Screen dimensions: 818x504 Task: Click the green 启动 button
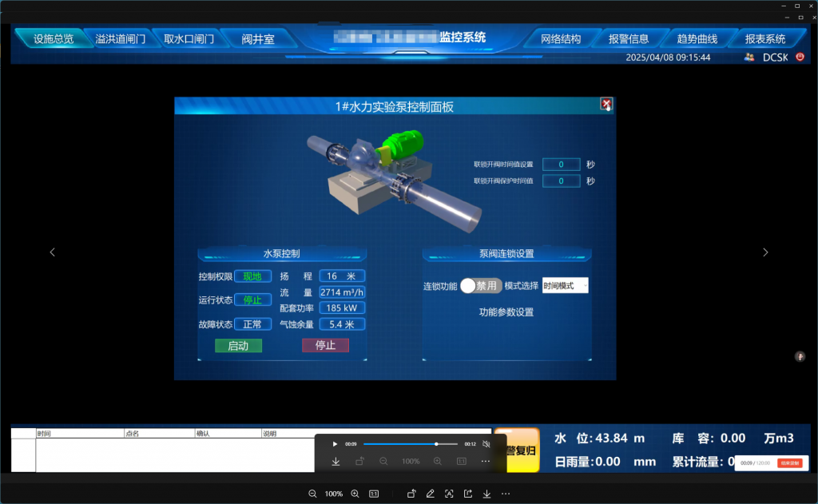tap(238, 345)
